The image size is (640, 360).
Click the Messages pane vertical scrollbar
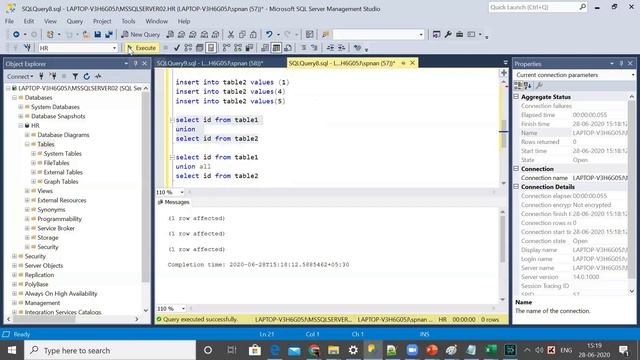click(503, 240)
